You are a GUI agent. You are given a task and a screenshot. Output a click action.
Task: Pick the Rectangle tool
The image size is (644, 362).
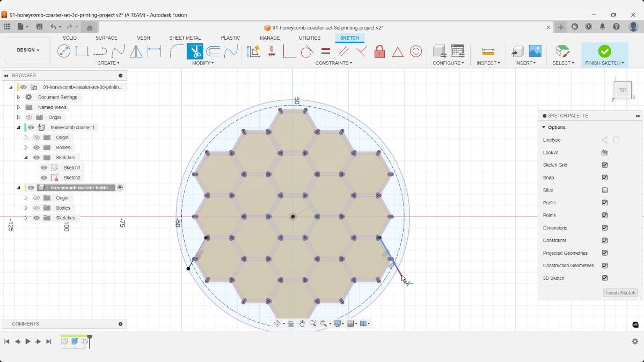tap(82, 51)
